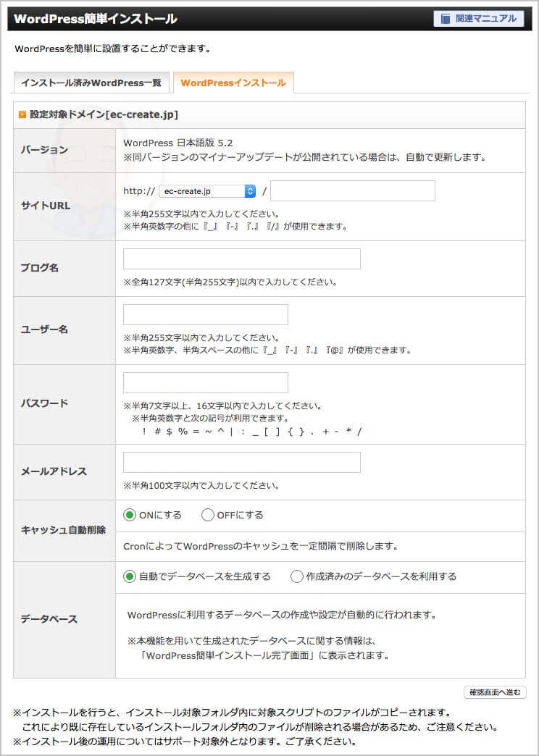Click the orange icon beside 設定対象ドメイン
This screenshot has height=756, width=539.
22,114
